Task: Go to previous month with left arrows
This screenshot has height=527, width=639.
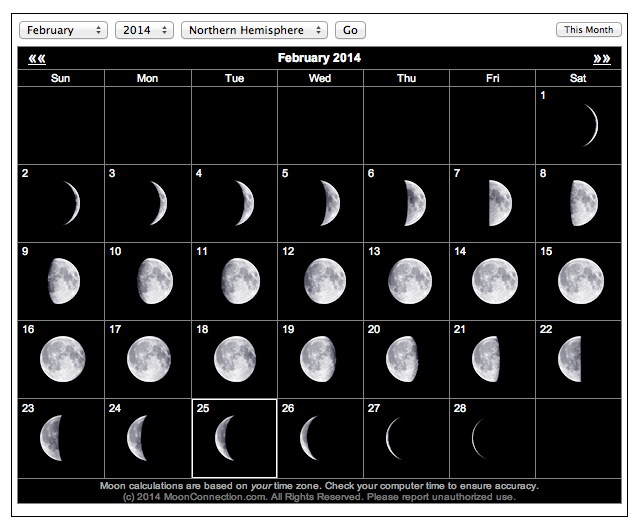Action: [37, 58]
